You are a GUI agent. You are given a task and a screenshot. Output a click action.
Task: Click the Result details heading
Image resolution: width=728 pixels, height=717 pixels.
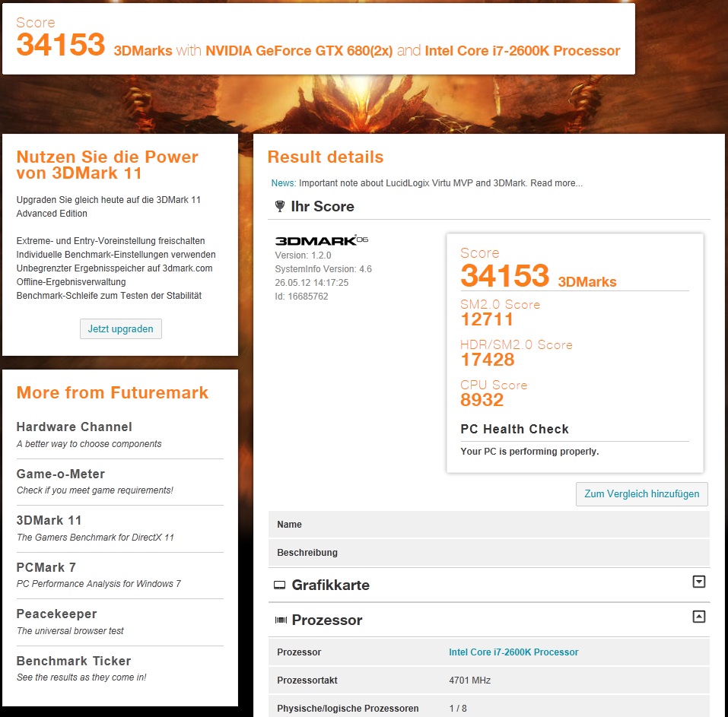coord(326,157)
